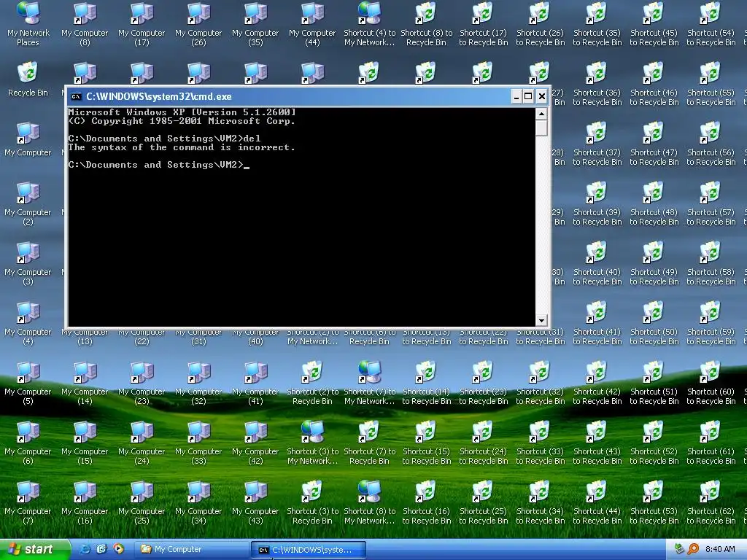
Task: Select the Recycle Bin desktop icon
Action: [x=28, y=79]
